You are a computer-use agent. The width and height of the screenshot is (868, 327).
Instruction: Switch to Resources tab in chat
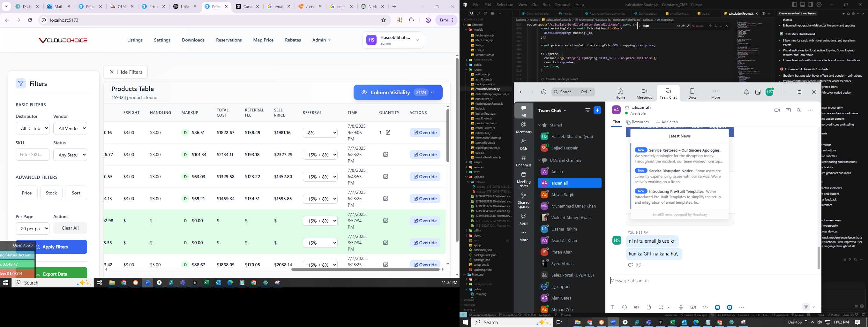click(x=637, y=122)
